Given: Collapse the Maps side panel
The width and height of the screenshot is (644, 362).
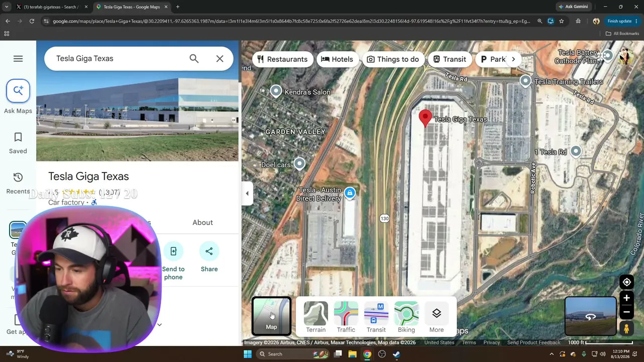Looking at the screenshot, I should point(247,194).
